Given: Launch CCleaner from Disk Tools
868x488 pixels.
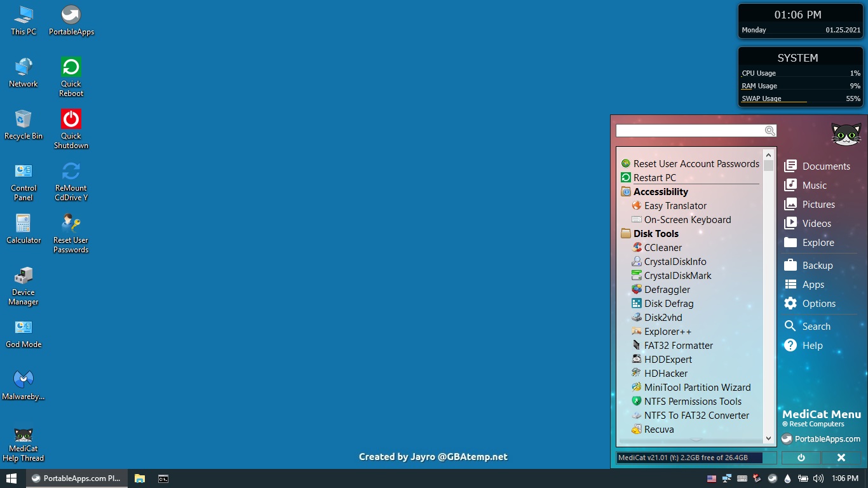Looking at the screenshot, I should pos(657,247).
